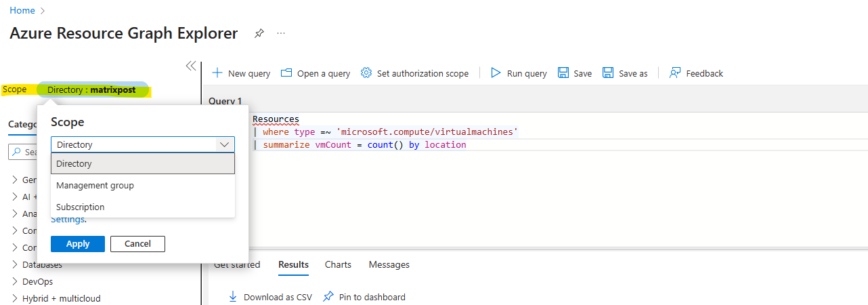Select Management group scope option
Screen dimensions: 868x305
coord(143,185)
